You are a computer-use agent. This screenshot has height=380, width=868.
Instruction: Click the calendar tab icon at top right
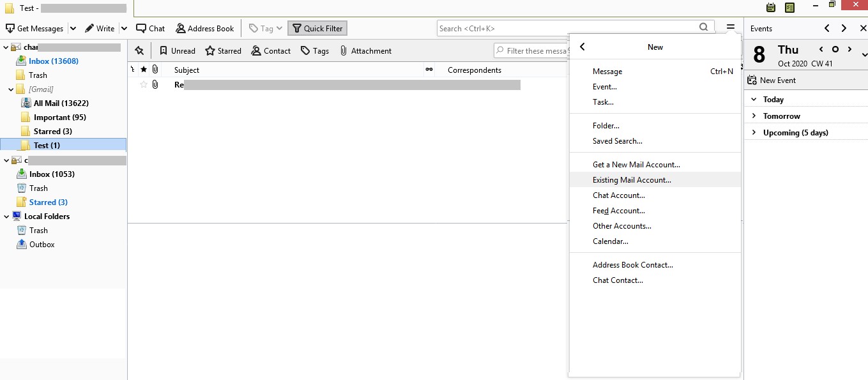pos(771,8)
